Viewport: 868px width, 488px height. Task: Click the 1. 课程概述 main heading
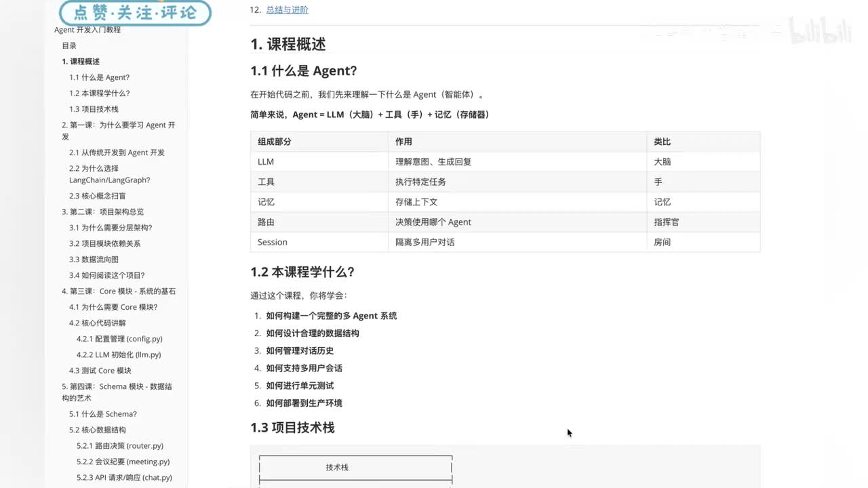[x=288, y=45]
